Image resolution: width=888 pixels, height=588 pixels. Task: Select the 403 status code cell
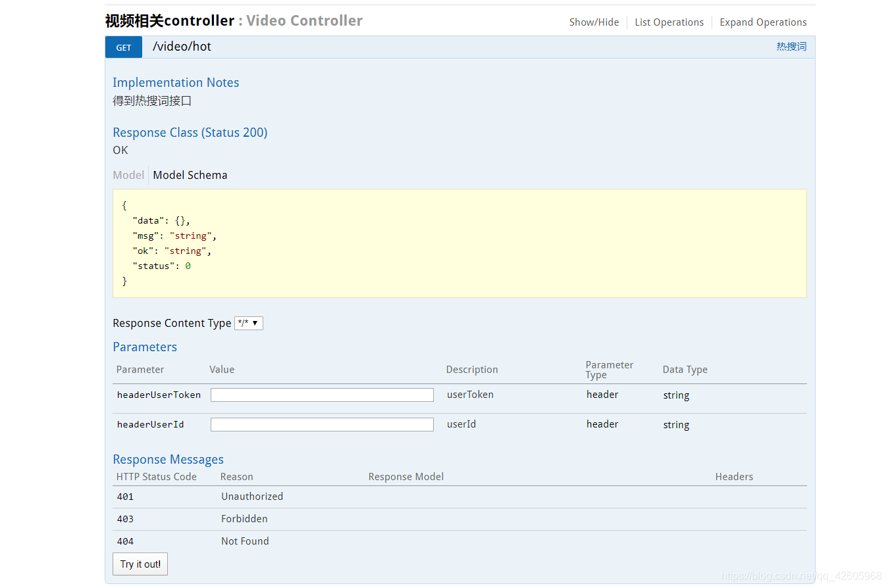tap(125, 519)
